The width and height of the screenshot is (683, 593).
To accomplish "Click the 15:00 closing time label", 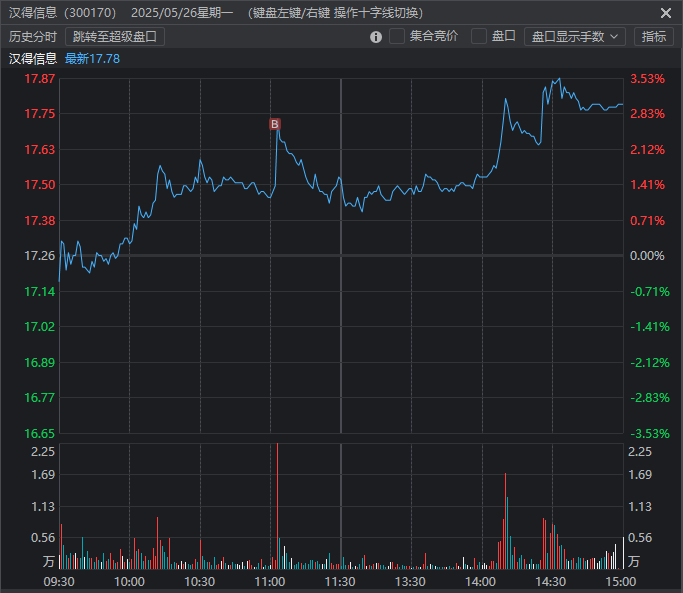I will (621, 581).
